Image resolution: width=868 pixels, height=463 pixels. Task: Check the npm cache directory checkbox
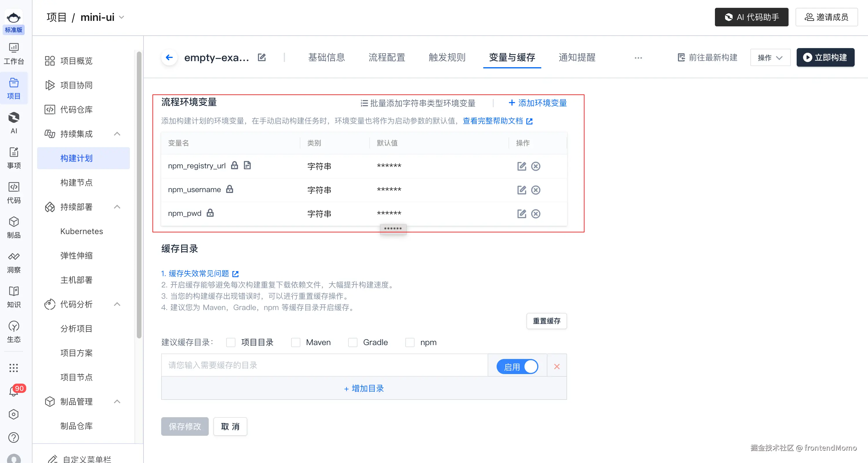(410, 342)
